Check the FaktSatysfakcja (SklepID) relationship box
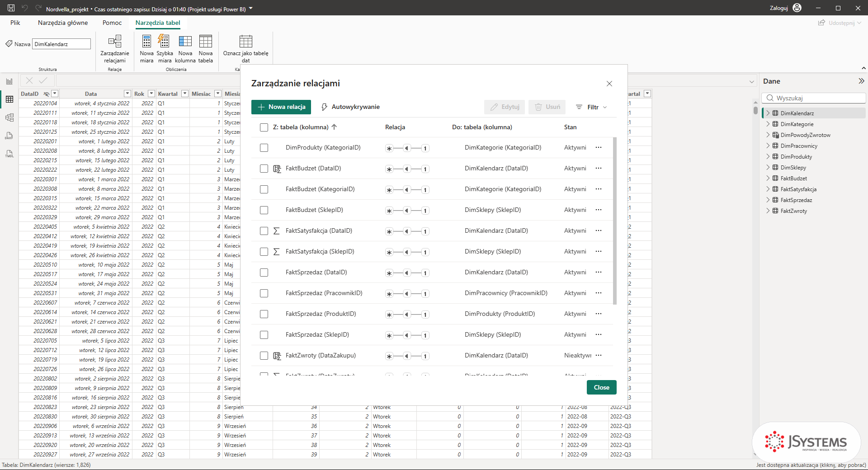 264,252
